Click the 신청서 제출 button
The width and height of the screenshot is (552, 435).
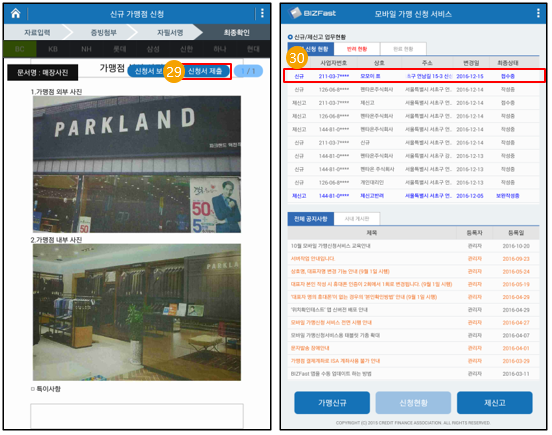point(205,71)
